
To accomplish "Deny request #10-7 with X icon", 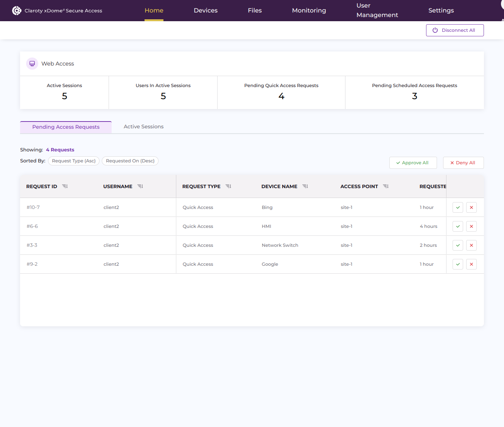I will tap(471, 207).
